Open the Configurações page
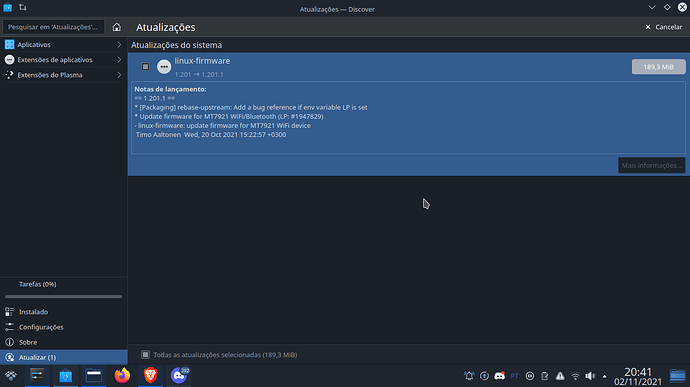This screenshot has height=387, width=690. pyautogui.click(x=64, y=327)
